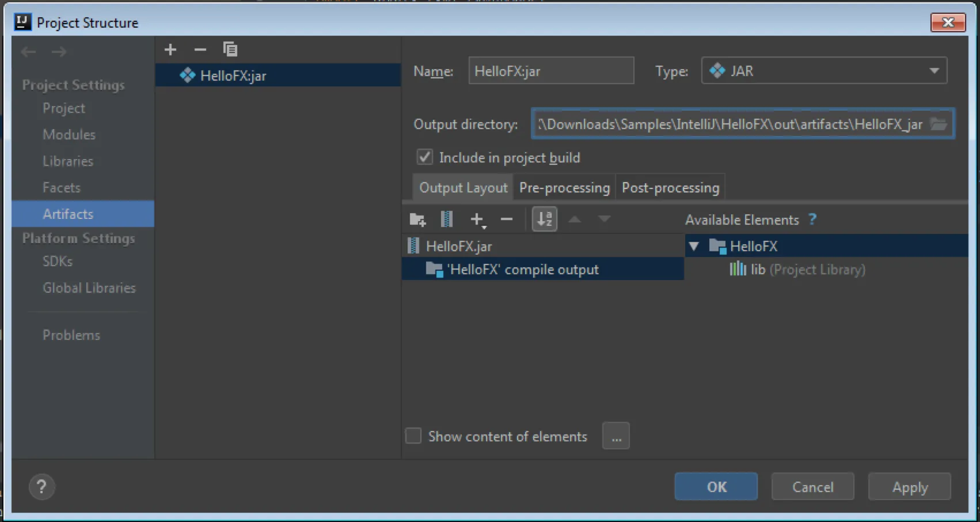The width and height of the screenshot is (980, 522).
Task: Create an archive in the output layout
Action: 447,220
